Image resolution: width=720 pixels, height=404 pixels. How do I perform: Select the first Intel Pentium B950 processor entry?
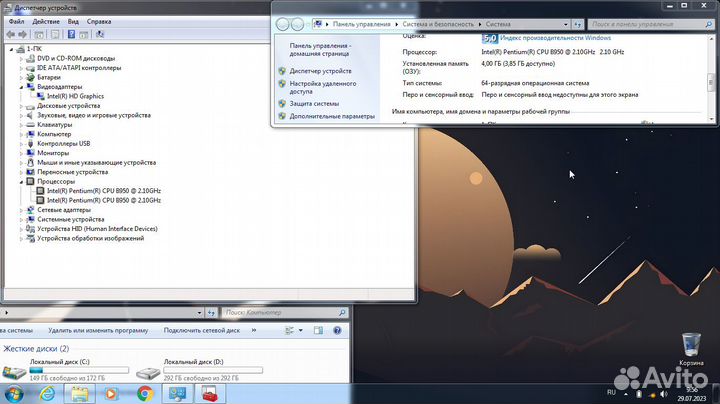[x=104, y=191]
